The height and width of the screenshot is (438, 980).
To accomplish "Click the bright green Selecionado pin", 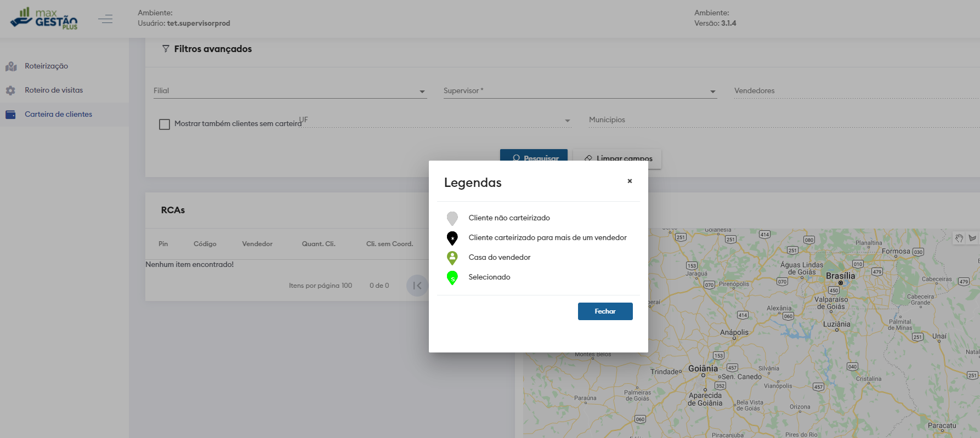I will coord(452,277).
